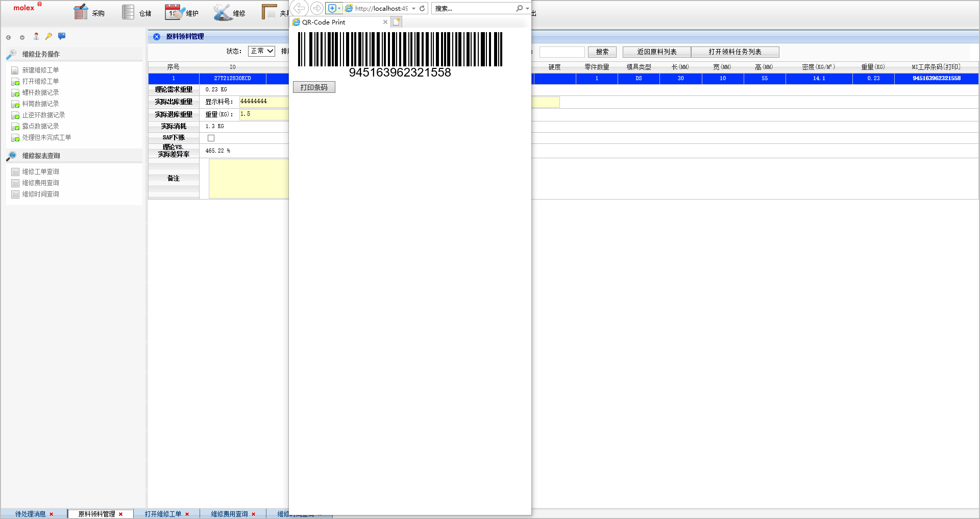980x519 pixels.
Task: Open the 采购 purchasing basket icon
Action: [x=81, y=12]
